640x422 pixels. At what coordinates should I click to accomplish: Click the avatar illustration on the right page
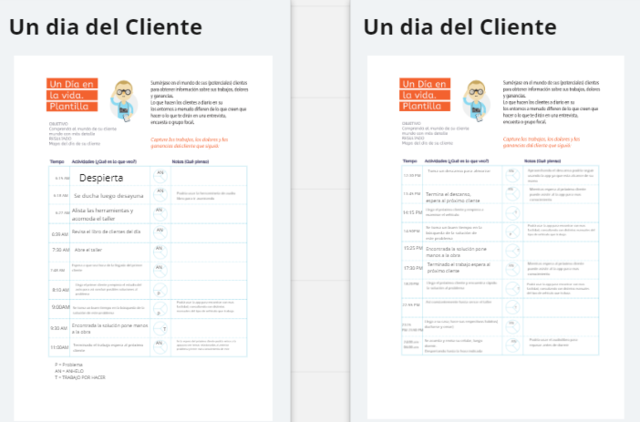pyautogui.click(x=476, y=100)
